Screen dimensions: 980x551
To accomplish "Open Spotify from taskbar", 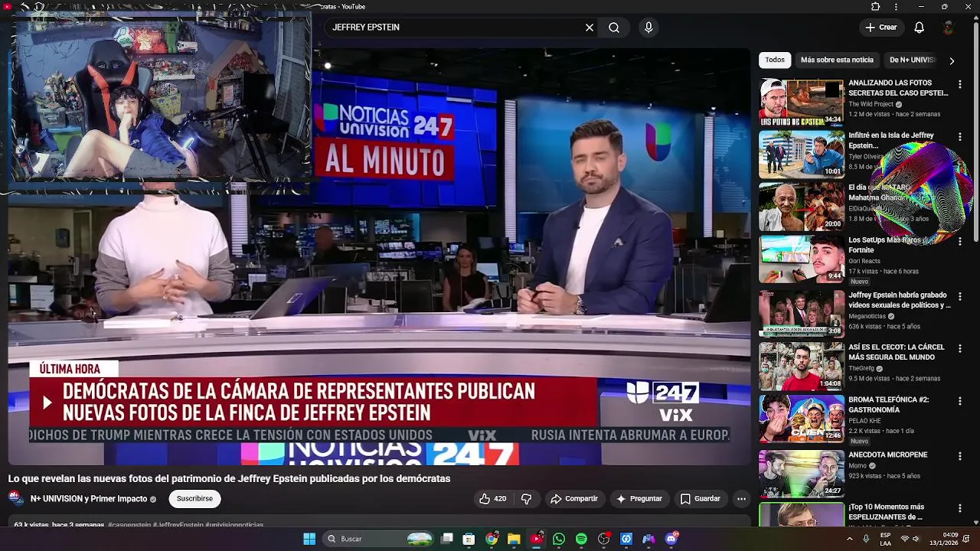I will tap(581, 539).
